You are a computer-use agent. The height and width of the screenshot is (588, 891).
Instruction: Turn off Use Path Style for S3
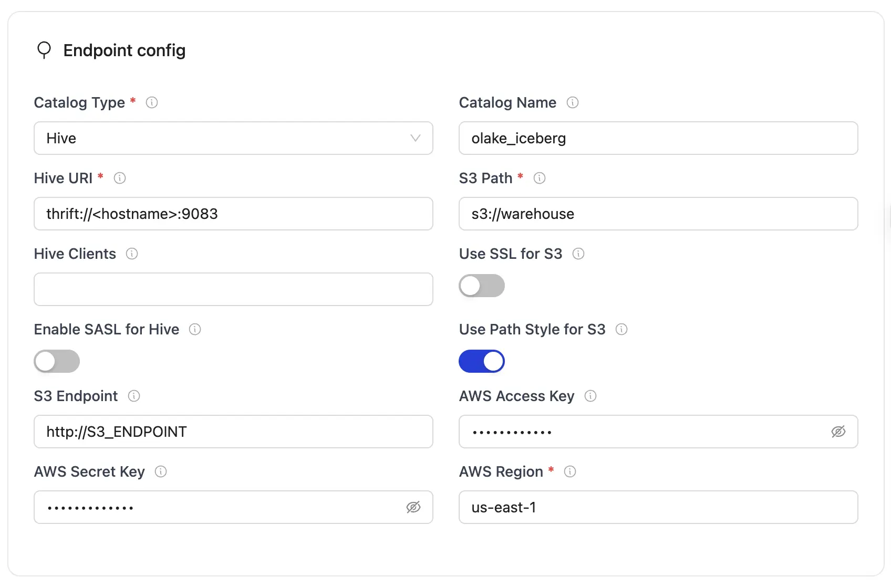(481, 361)
